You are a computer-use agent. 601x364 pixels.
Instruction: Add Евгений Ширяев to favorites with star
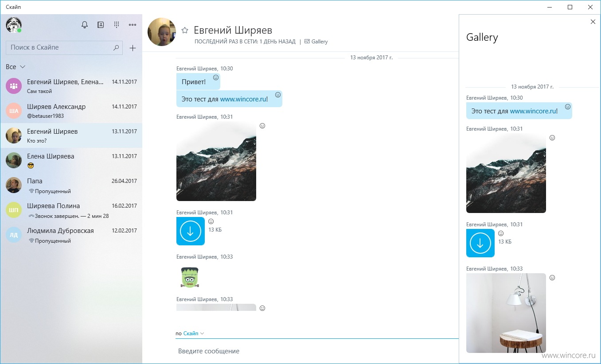click(x=185, y=30)
